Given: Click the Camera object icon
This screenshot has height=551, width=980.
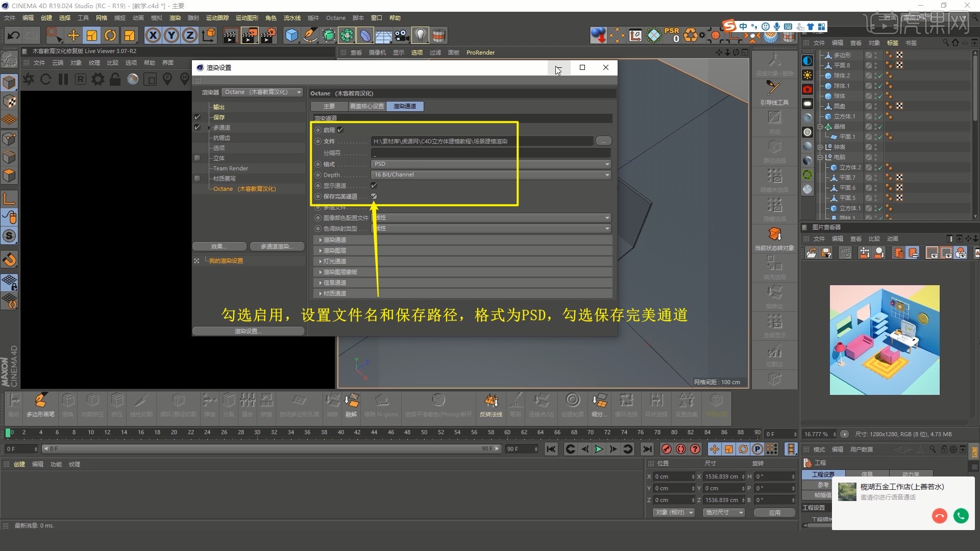Looking at the screenshot, I should (402, 35).
